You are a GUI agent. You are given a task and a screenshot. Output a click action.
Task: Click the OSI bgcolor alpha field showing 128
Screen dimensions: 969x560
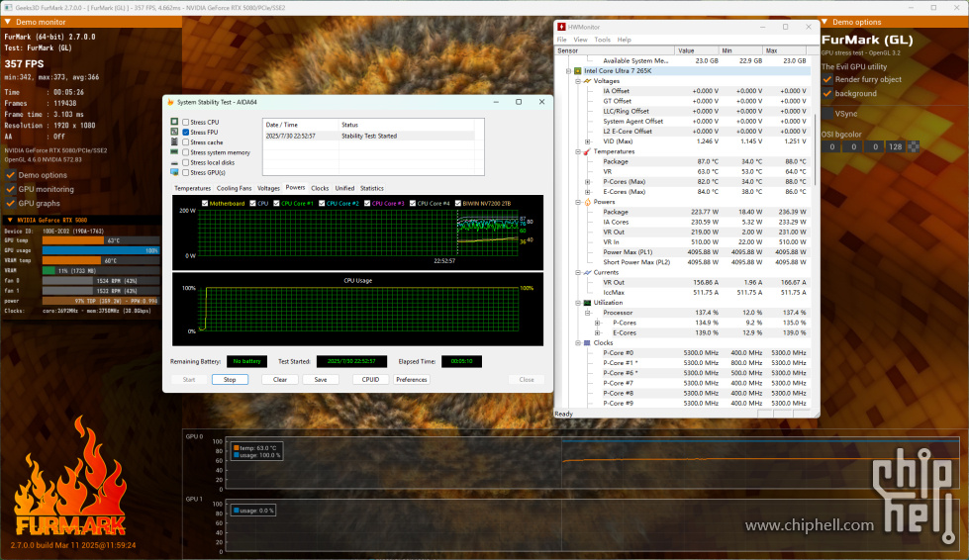coord(894,147)
